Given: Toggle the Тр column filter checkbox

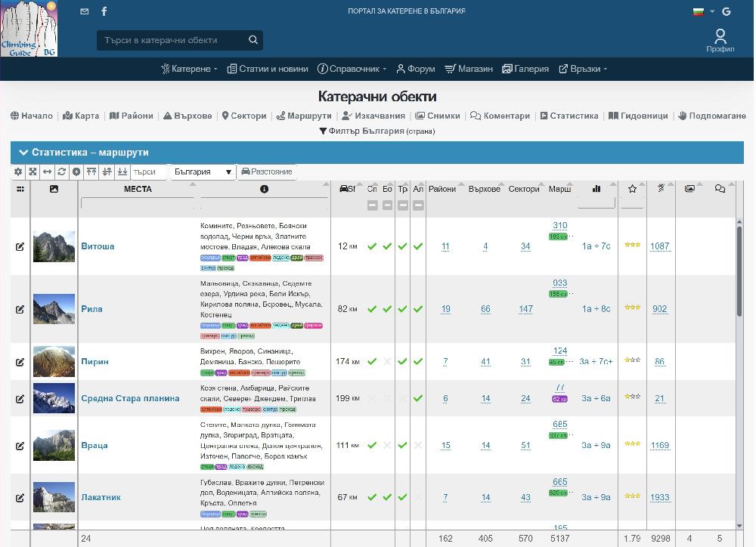Looking at the screenshot, I should point(403,206).
